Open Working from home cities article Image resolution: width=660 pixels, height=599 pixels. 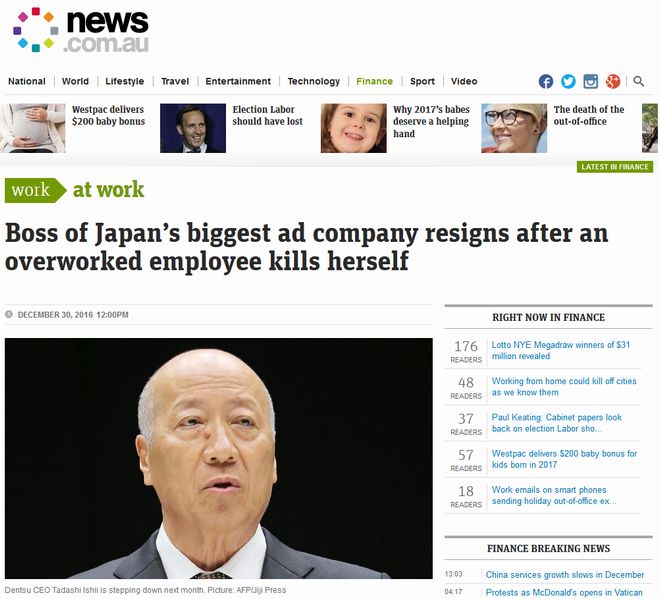point(564,386)
